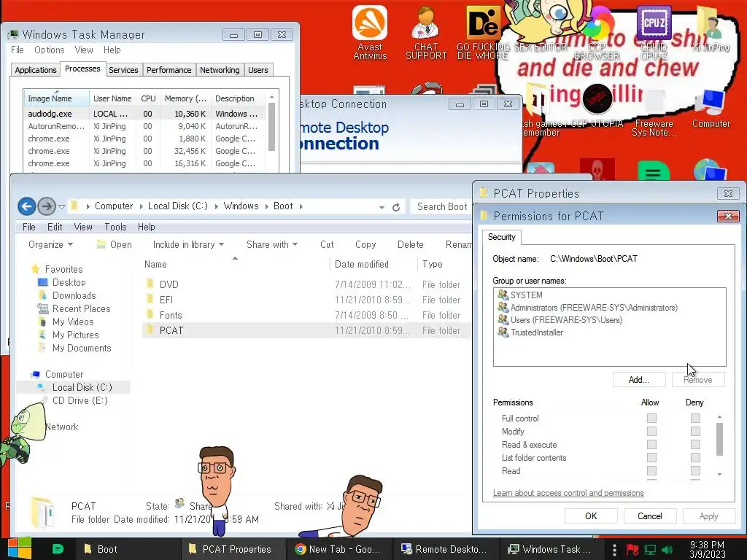Image resolution: width=747 pixels, height=560 pixels.
Task: Click the Fonts folder icon
Action: (150, 315)
